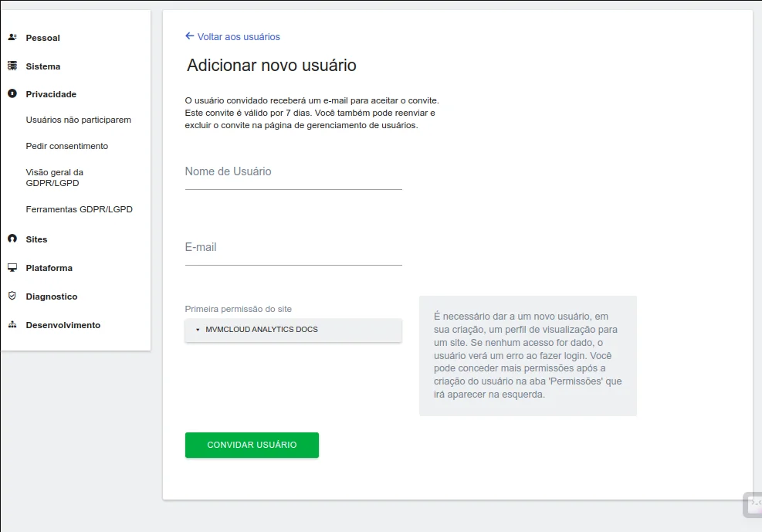762x532 pixels.
Task: Open Ferramentas GDPR/LGPD menu entry
Action: [79, 209]
